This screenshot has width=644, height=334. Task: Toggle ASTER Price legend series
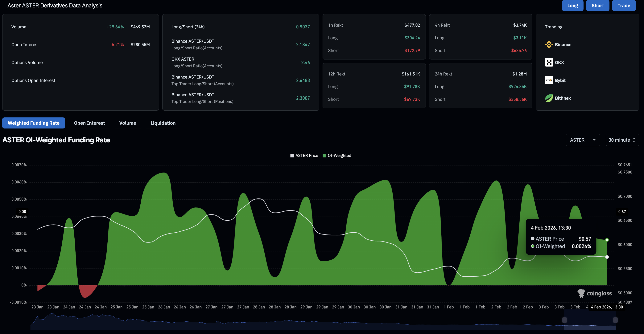tap(307, 156)
